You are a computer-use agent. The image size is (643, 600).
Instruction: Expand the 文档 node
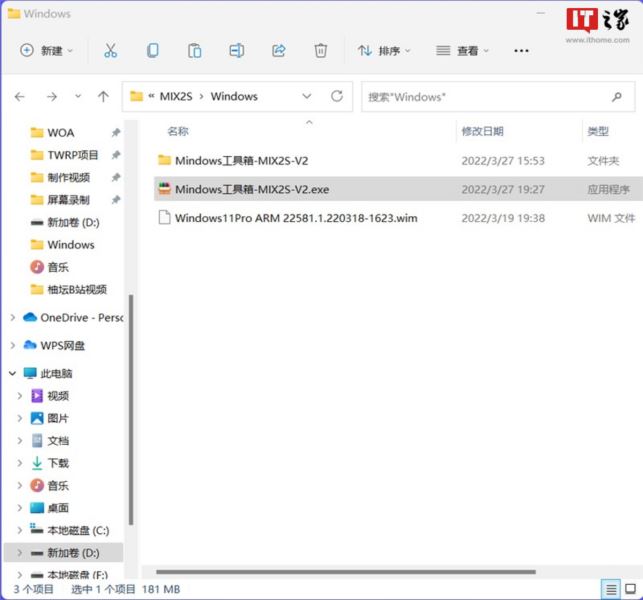[x=19, y=440]
